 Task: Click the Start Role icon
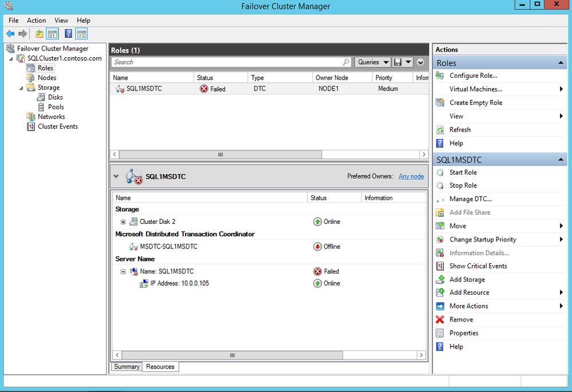click(x=440, y=172)
